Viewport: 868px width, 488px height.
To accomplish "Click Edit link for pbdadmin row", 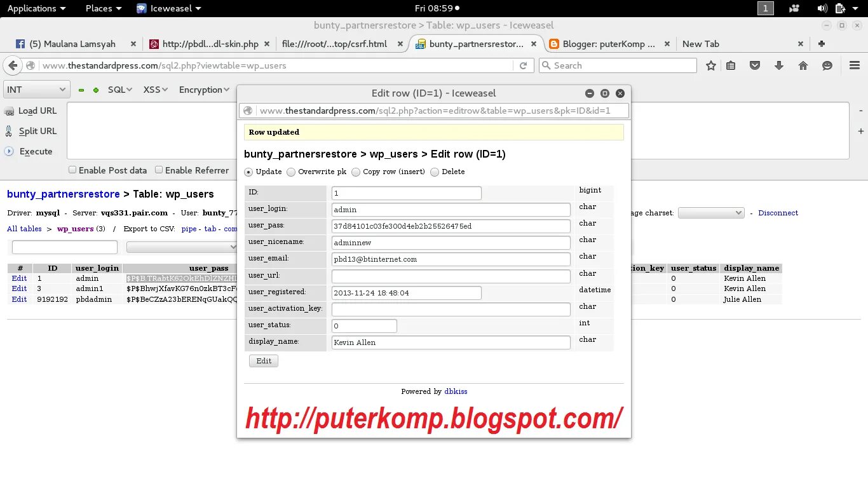I will (x=19, y=299).
